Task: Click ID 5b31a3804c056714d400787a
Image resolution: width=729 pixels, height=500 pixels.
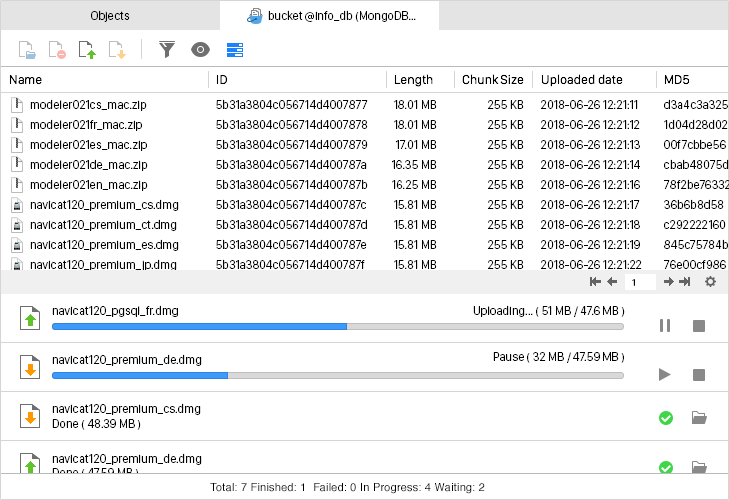Action: [x=291, y=165]
